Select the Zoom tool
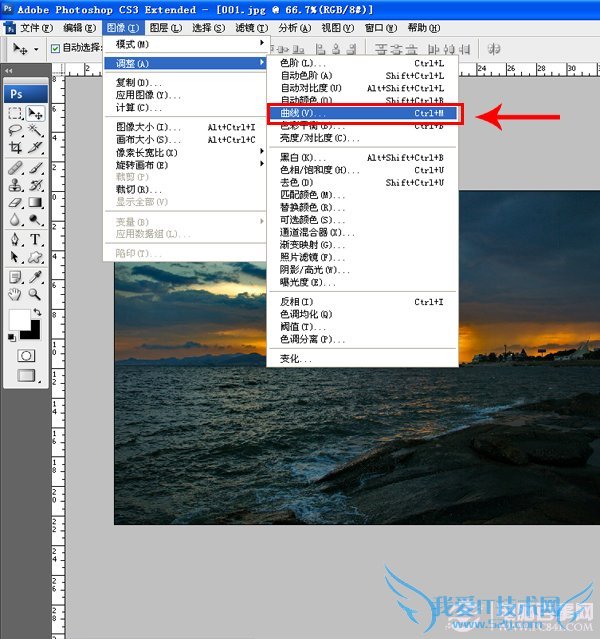Screen dimensions: 600x639 [35, 294]
